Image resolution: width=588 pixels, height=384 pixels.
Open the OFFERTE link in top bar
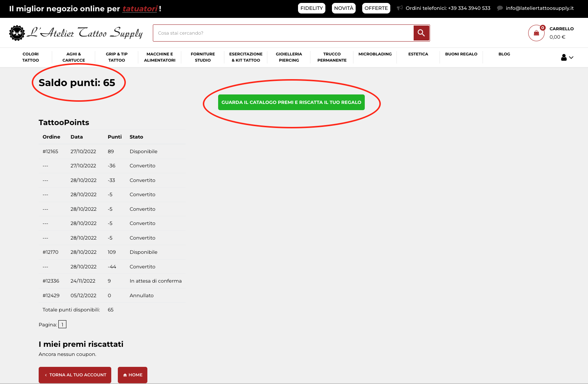coord(376,8)
